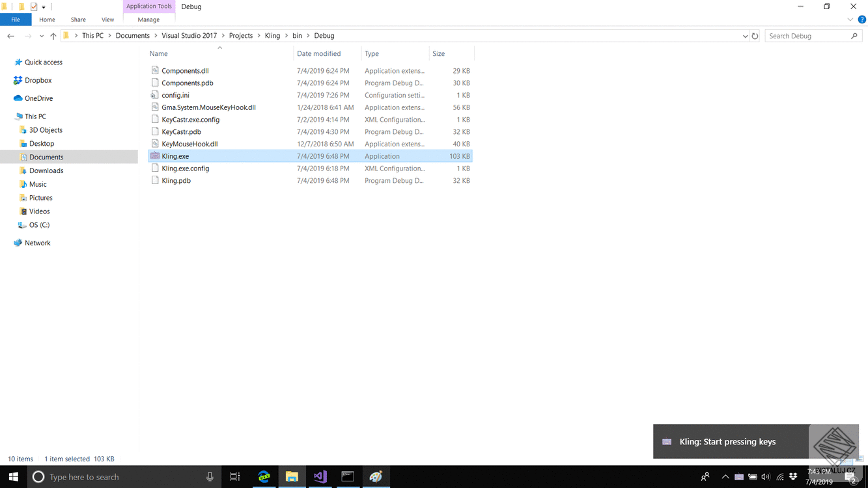Expand the chevron after Kling breadcrumb
Image resolution: width=868 pixels, height=488 pixels.
click(x=286, y=36)
